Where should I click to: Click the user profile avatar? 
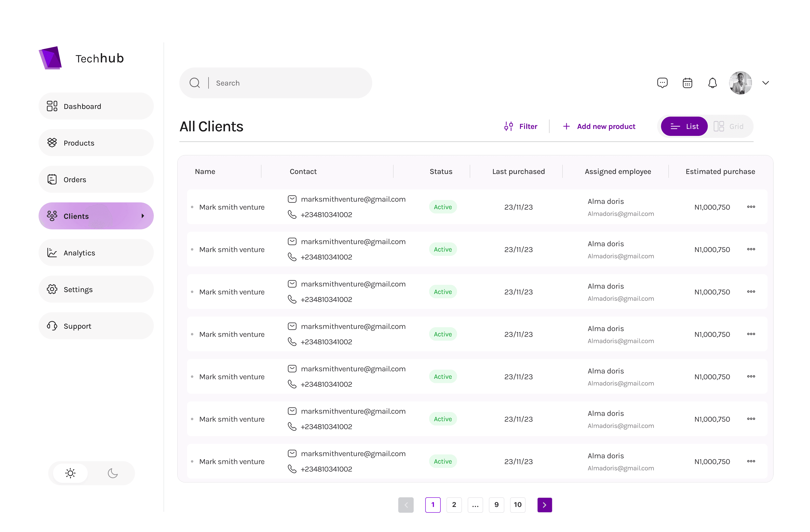coord(740,83)
